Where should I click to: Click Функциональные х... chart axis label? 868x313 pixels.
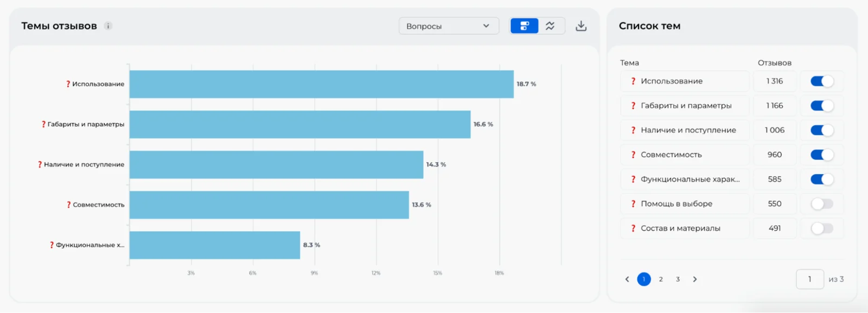click(x=90, y=245)
